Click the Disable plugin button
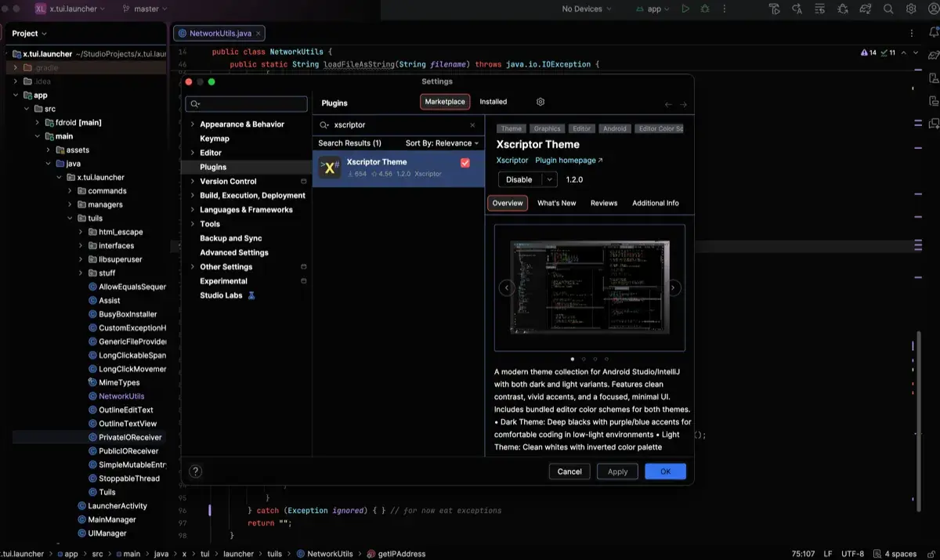940x560 pixels. pyautogui.click(x=519, y=179)
